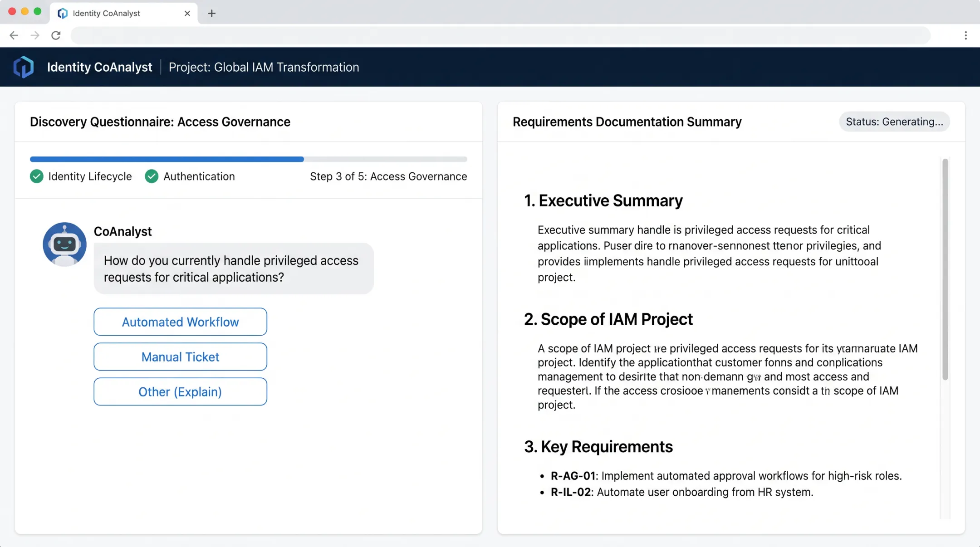Viewport: 980px width, 547px height.
Task: Focus the browser address bar
Action: pyautogui.click(x=500, y=35)
